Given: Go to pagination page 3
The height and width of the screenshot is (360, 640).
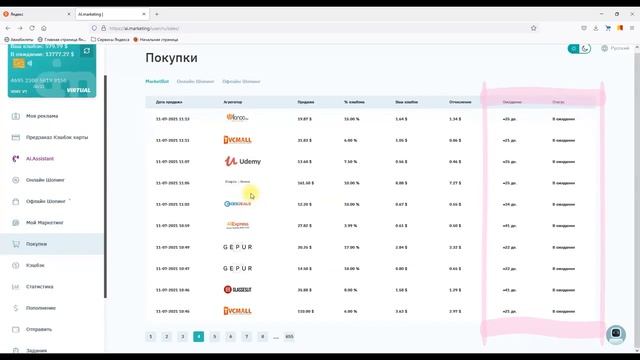Looking at the screenshot, I should (182, 337).
